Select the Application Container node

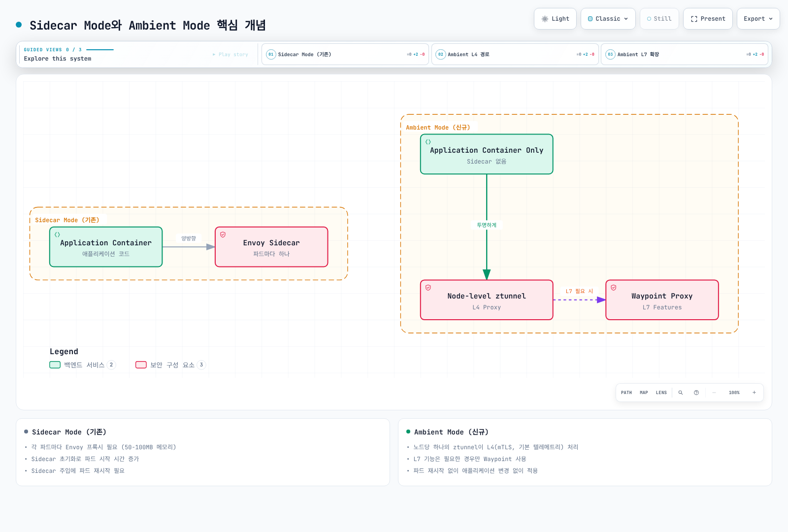pos(106,247)
